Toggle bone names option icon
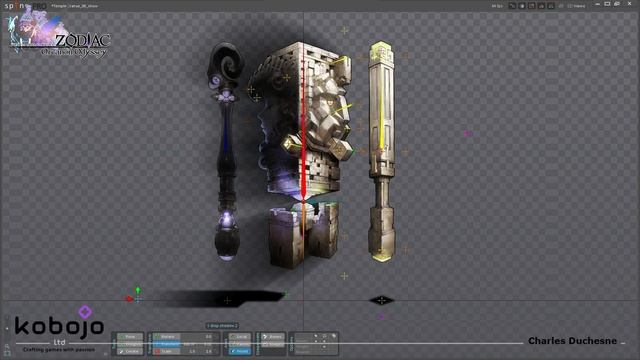The height and width of the screenshot is (360, 640). pos(334,336)
